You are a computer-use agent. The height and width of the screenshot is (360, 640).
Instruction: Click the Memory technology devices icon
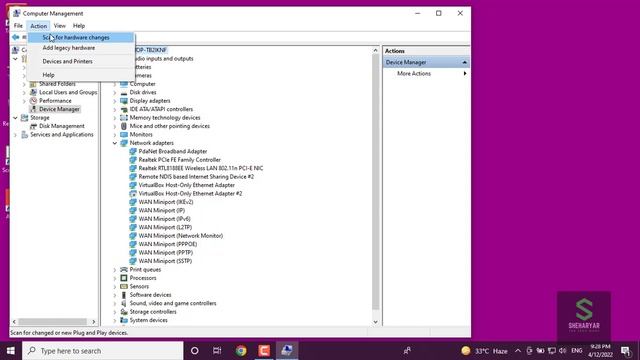click(x=124, y=118)
